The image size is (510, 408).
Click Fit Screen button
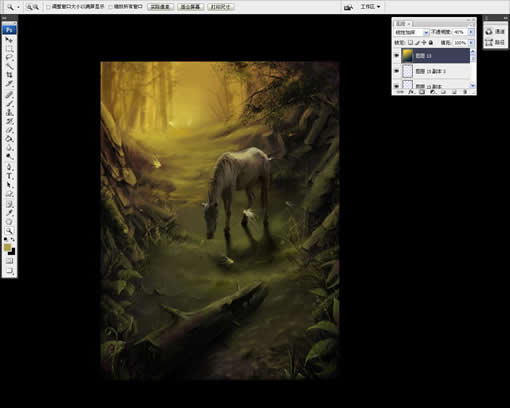pos(190,7)
